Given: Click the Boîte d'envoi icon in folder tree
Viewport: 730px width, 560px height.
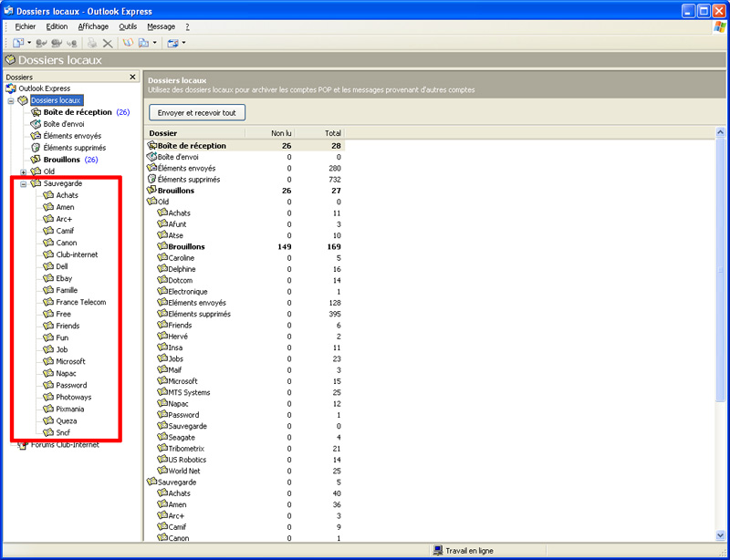Looking at the screenshot, I should (36, 124).
